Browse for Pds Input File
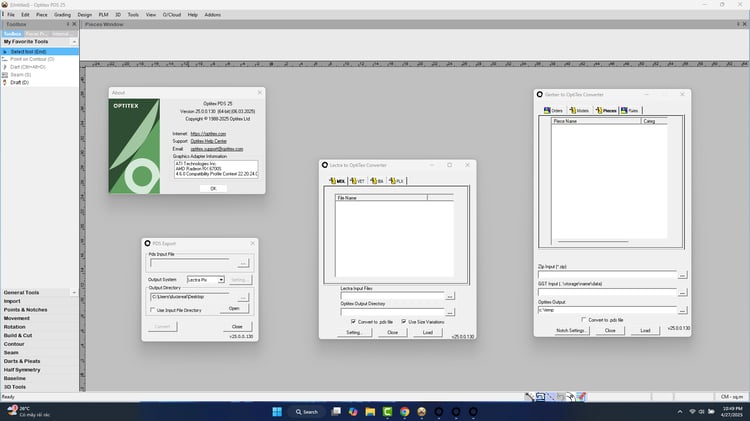750x421 pixels. tap(243, 263)
